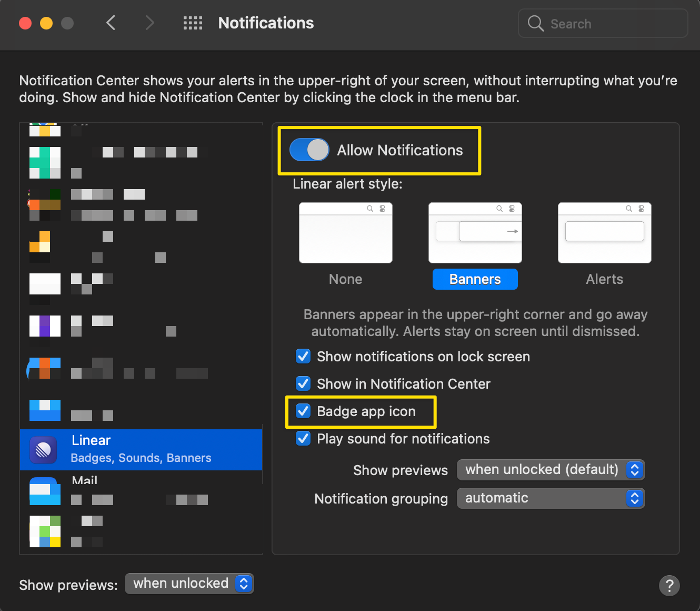Open the bottom Show previews dropdown
The height and width of the screenshot is (611, 700).
[189, 583]
